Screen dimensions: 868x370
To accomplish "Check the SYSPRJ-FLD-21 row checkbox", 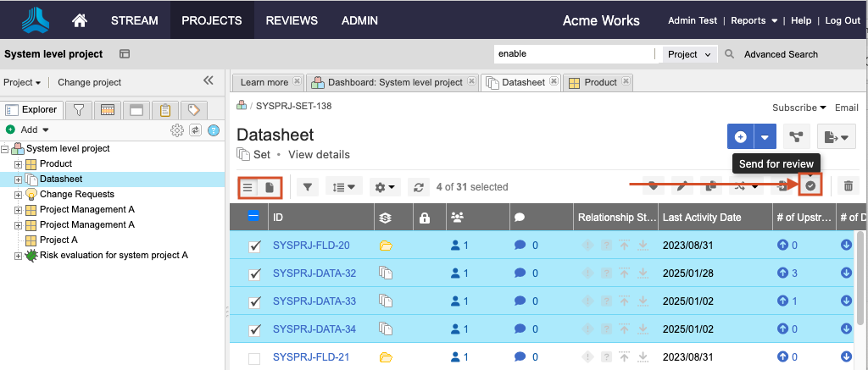I will pyautogui.click(x=254, y=358).
